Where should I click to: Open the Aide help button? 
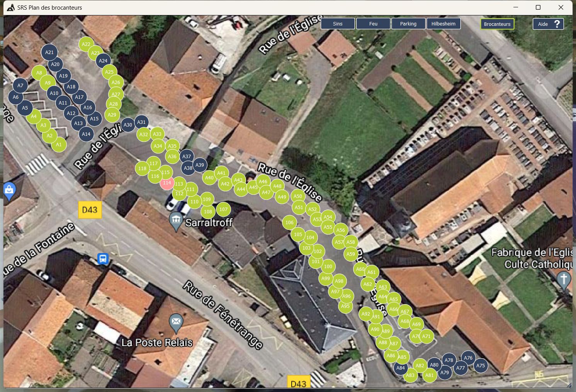pyautogui.click(x=548, y=24)
